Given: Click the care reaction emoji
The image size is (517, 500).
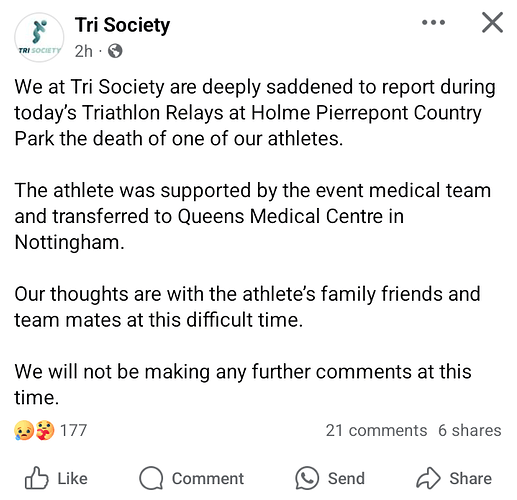Looking at the screenshot, I should 45,430.
